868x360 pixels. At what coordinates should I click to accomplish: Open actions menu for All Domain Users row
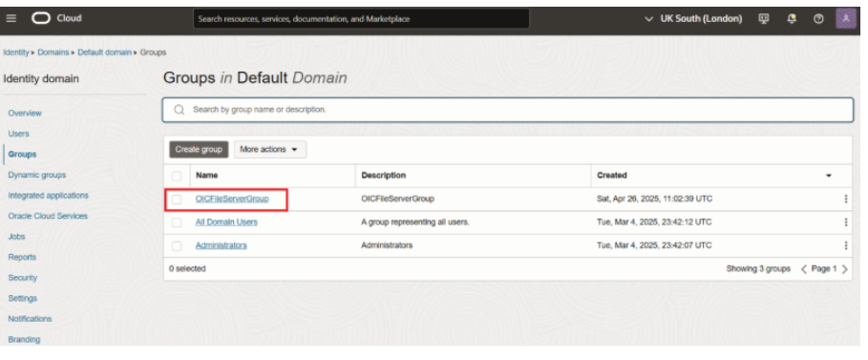click(845, 222)
